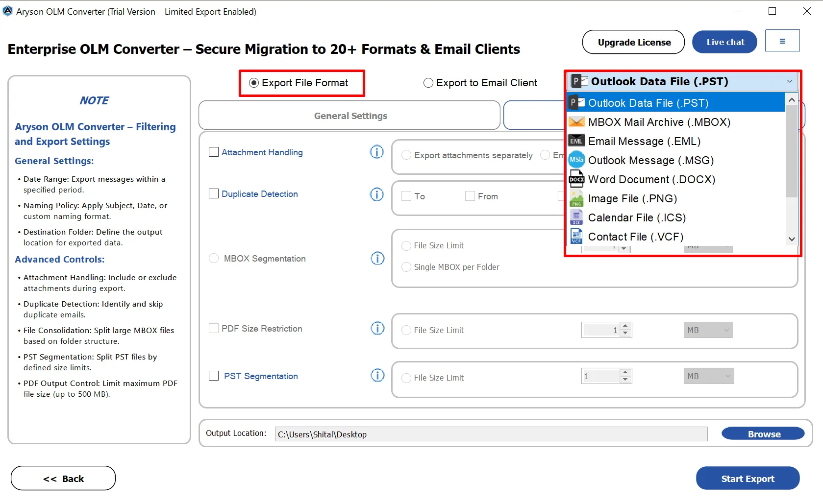Select Export to Email Client radio button

point(428,83)
